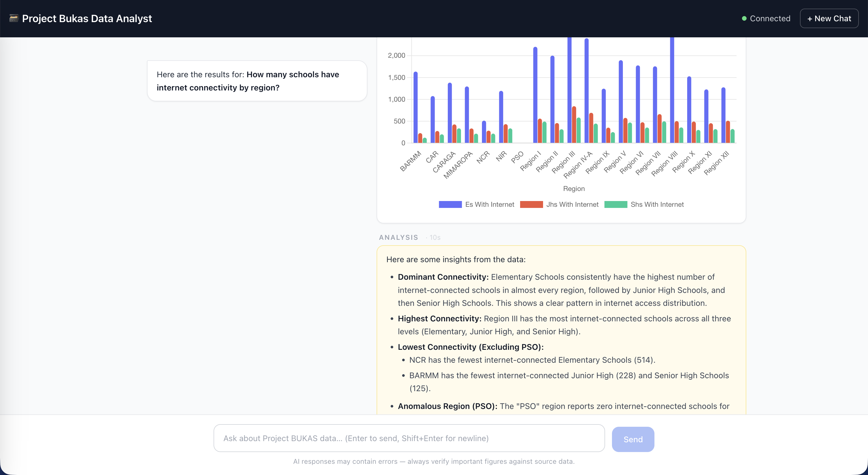This screenshot has width=868, height=475.
Task: Click the PSO axis label
Action: [517, 157]
